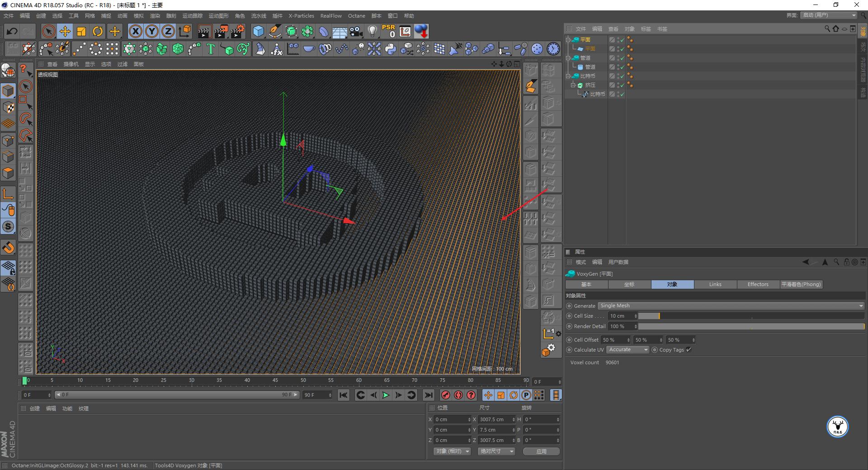The height and width of the screenshot is (470, 868).
Task: Click the Undo arrow icon
Action: (x=12, y=31)
